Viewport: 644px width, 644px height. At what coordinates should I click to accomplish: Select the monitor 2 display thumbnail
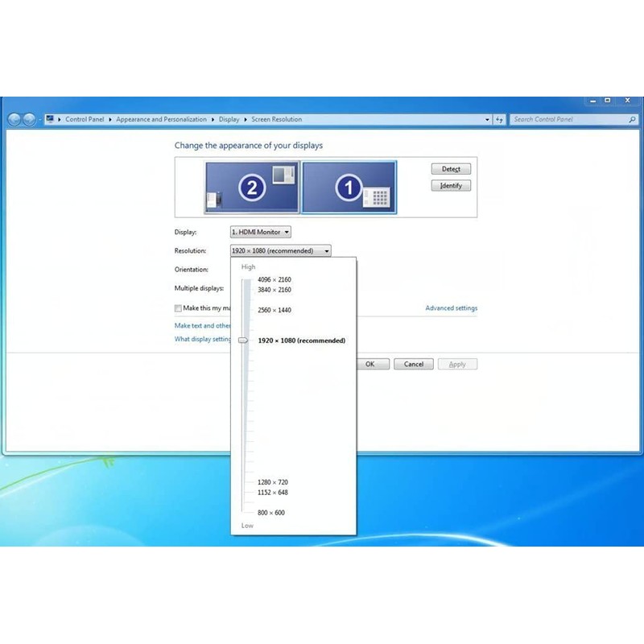tap(251, 187)
